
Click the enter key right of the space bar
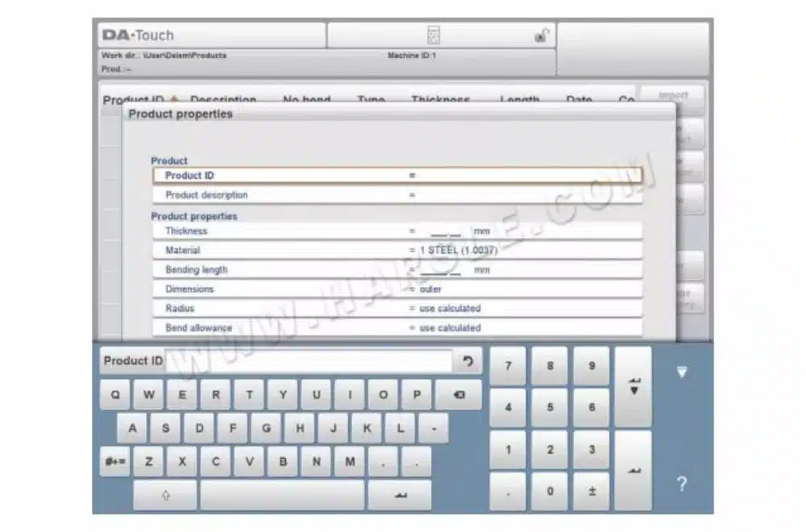[400, 495]
